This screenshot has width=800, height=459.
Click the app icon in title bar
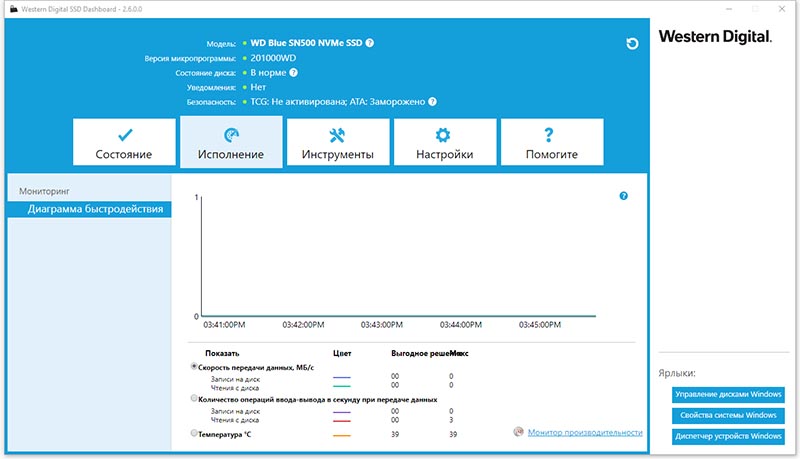coord(14,9)
